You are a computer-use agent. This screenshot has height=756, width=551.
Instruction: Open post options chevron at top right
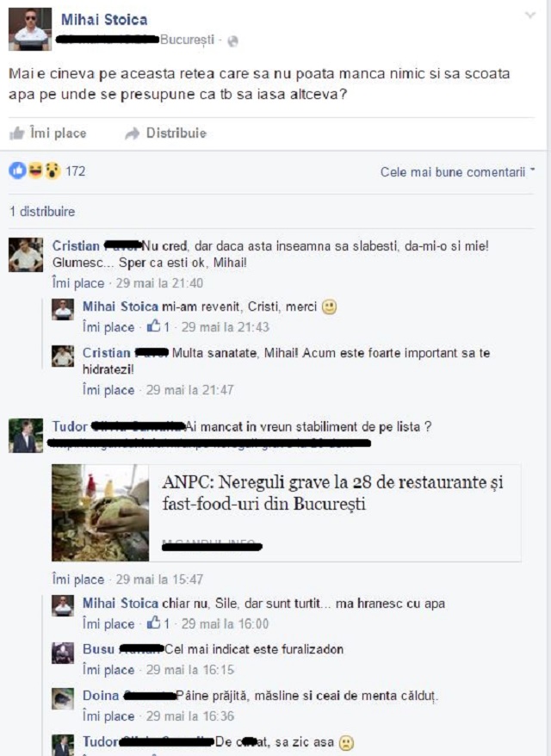click(530, 15)
